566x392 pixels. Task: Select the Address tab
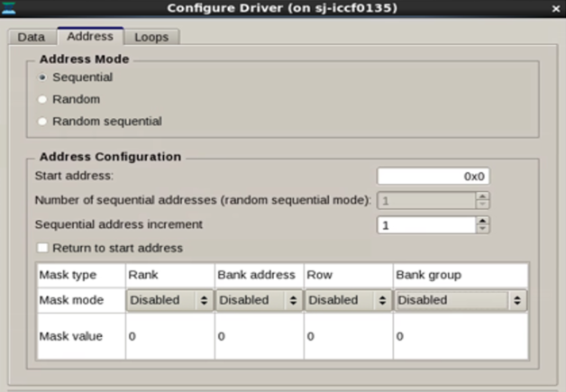pos(90,36)
